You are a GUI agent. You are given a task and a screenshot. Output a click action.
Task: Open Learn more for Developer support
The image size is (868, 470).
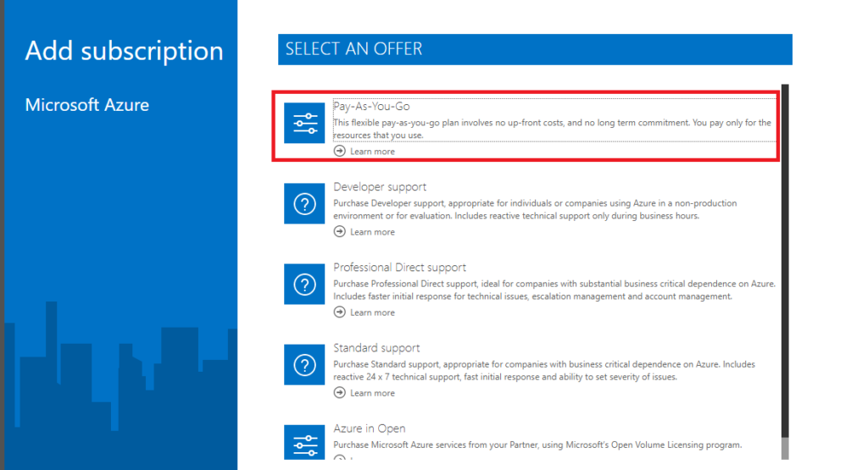coord(372,232)
